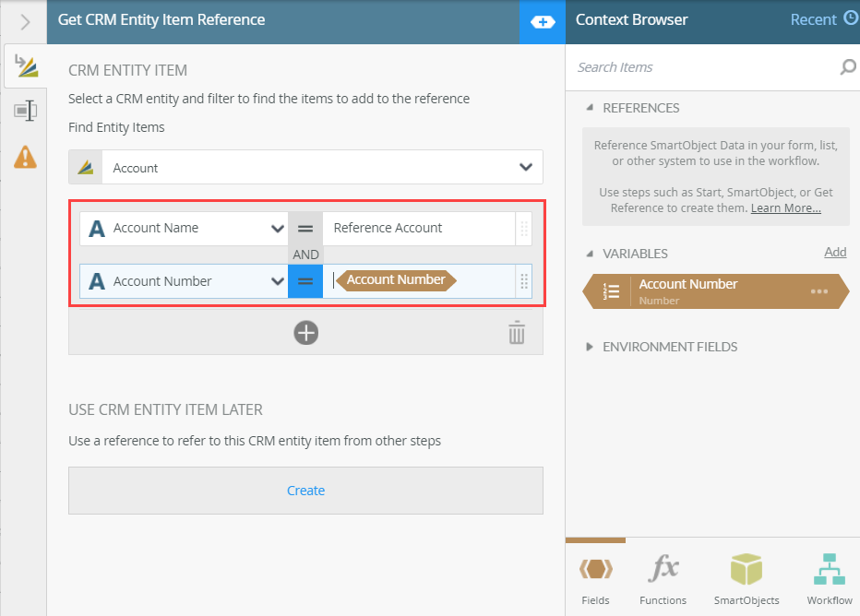Click the Create reference button
Viewport: 860px width, 616px height.
click(305, 491)
